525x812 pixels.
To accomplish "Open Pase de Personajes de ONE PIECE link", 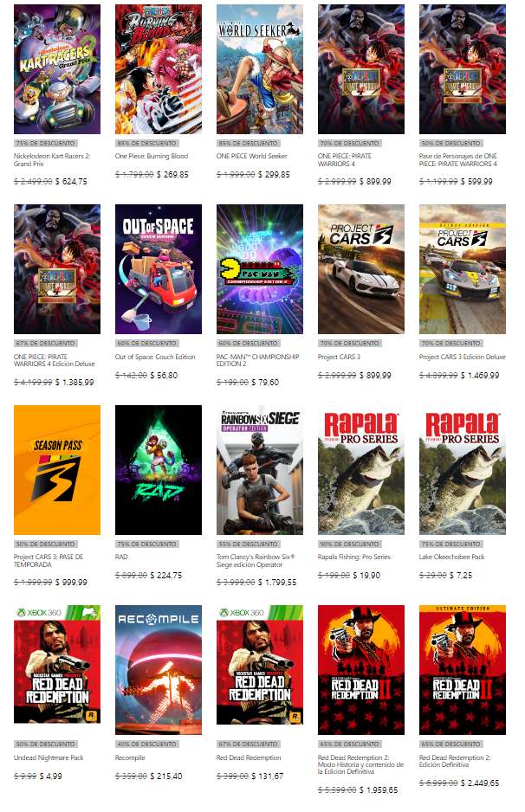I will pyautogui.click(x=458, y=159).
